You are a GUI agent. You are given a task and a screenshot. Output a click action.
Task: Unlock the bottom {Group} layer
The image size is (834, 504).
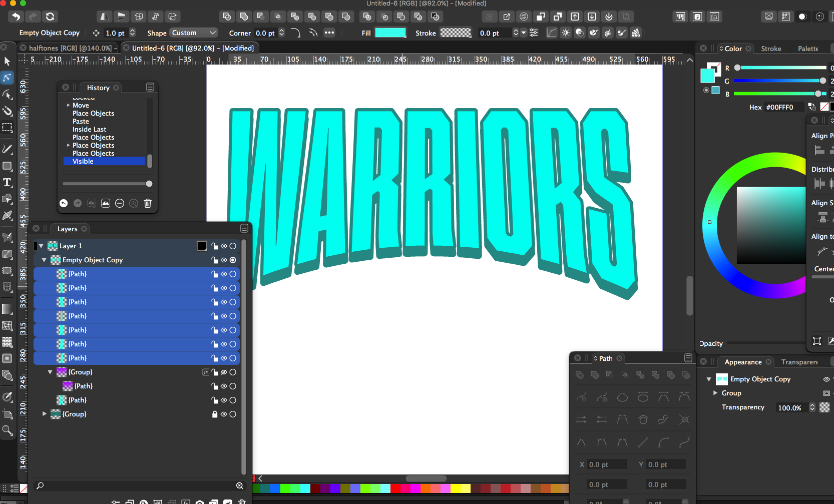(215, 414)
